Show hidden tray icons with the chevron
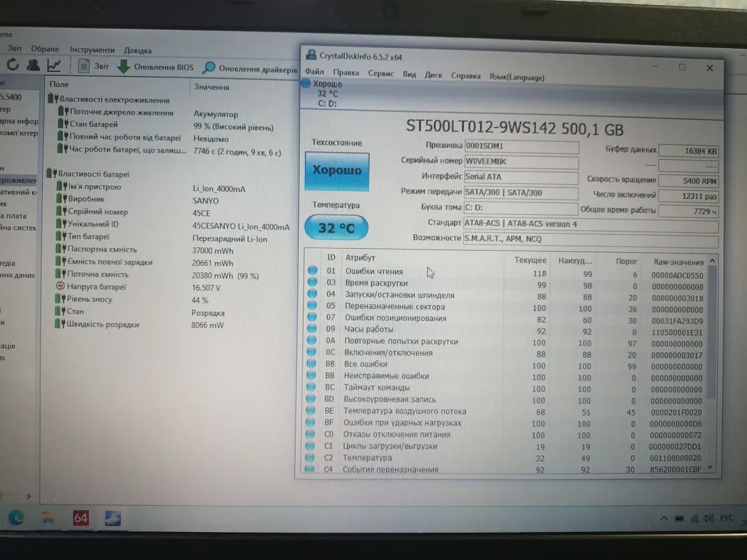 664,518
